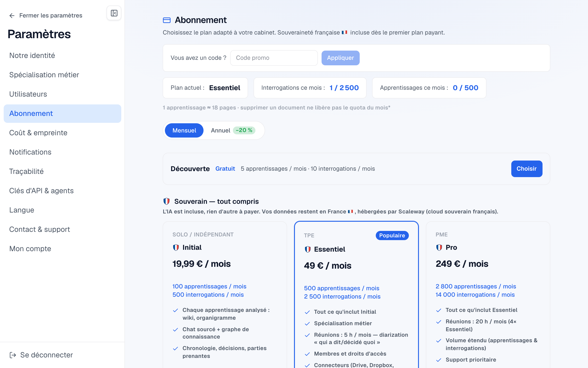The image size is (588, 368).
Task: Click the shield icon beside the Pro plan
Action: (x=439, y=247)
